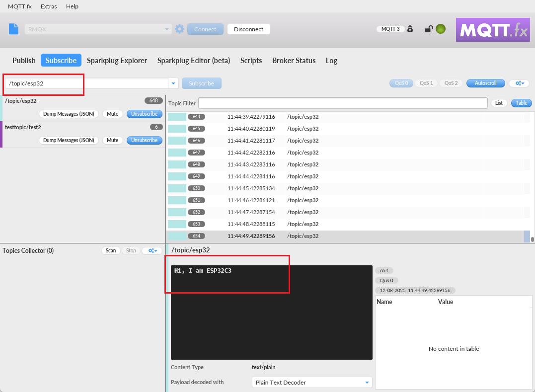Viewport: 535px width, 392px height.
Task: Click the Value column header
Action: coord(446,302)
